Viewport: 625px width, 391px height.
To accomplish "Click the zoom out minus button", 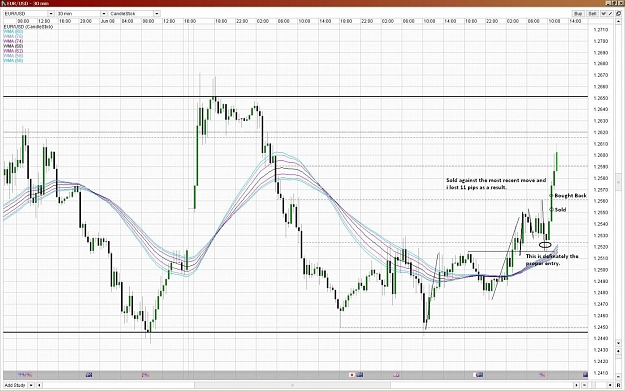I will click(x=585, y=385).
